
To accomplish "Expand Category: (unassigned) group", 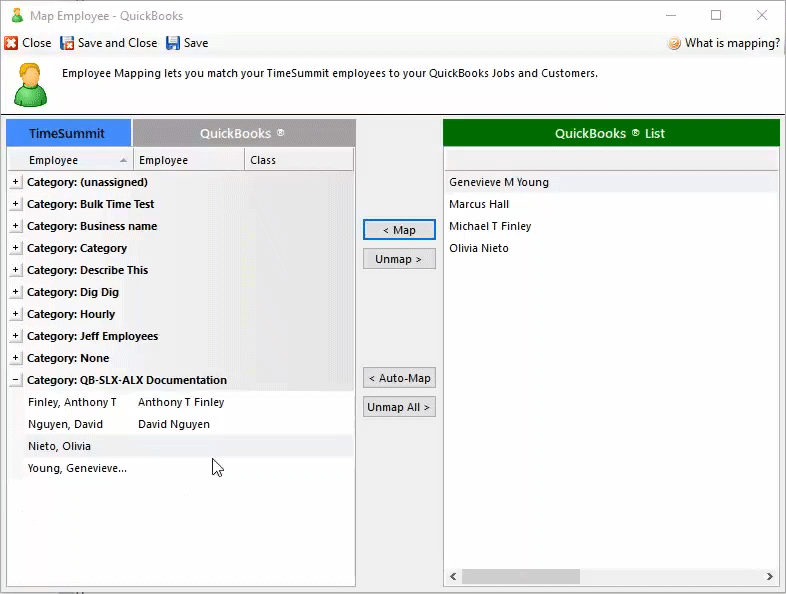I will [x=15, y=182].
